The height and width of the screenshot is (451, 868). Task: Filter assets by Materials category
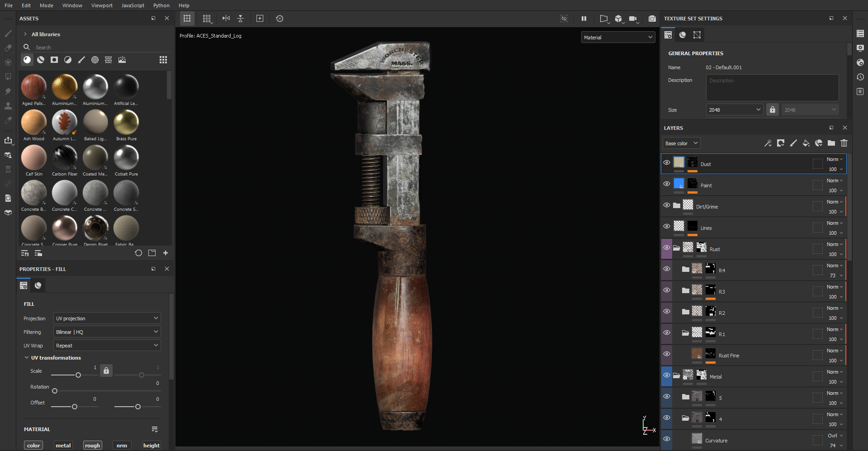click(x=27, y=60)
